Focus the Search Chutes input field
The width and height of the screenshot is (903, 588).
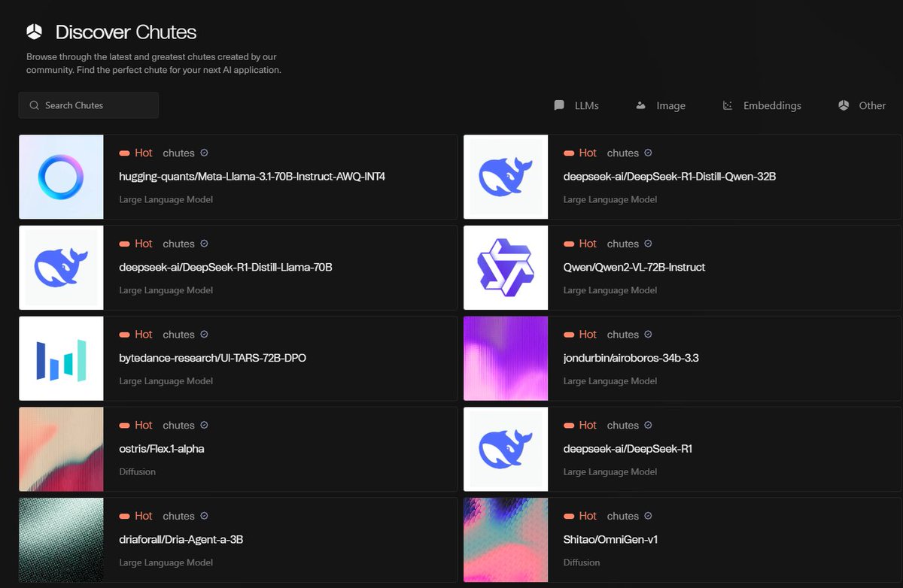coord(89,105)
